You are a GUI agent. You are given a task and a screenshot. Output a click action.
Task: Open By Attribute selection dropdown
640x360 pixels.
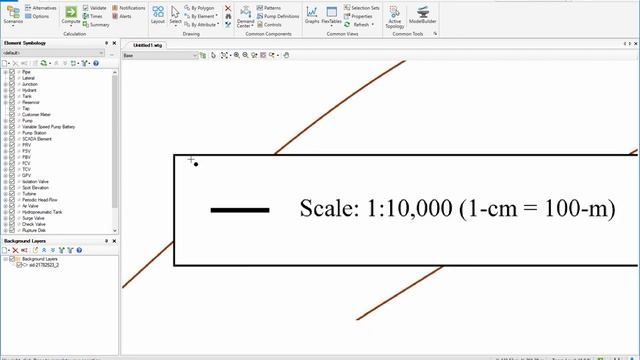pyautogui.click(x=202, y=25)
